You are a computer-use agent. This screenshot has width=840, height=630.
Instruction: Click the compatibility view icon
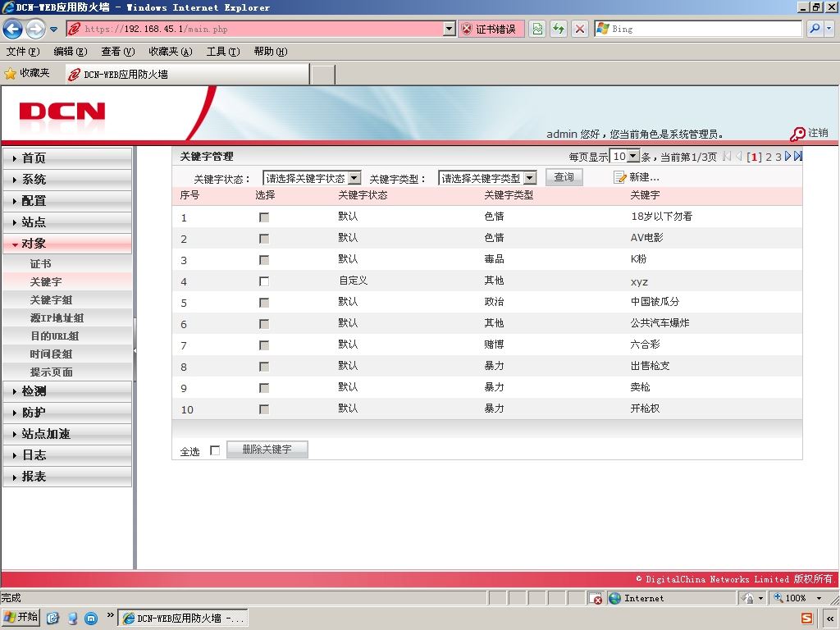(x=537, y=29)
